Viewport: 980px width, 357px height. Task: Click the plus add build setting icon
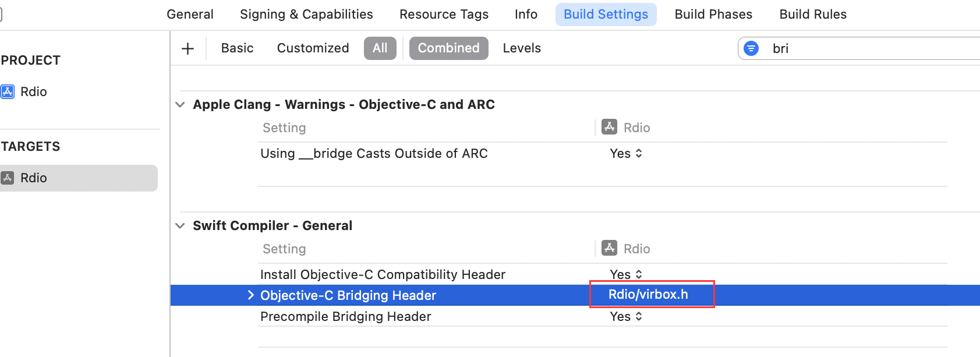pyautogui.click(x=187, y=48)
